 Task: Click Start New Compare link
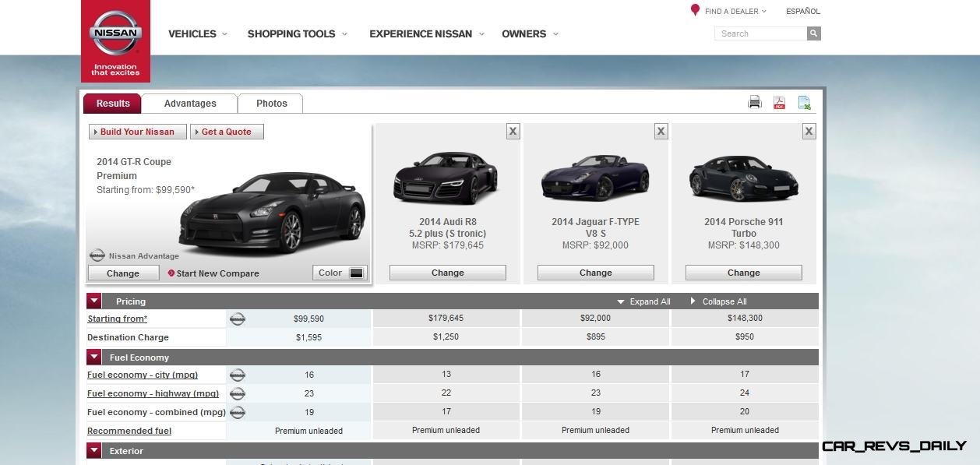(x=218, y=273)
